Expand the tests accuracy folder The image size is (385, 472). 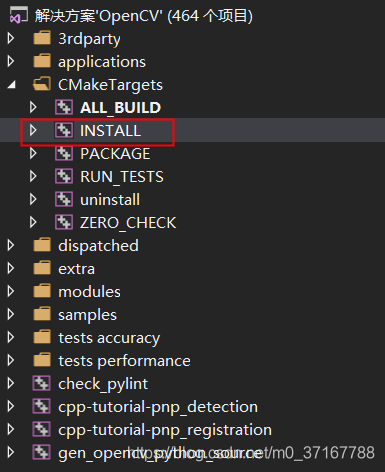pyautogui.click(x=11, y=337)
